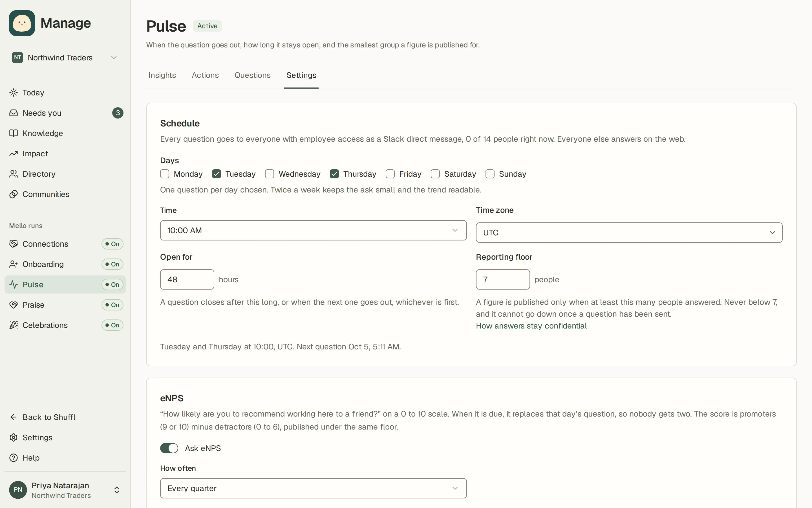Open Knowledge book icon
This screenshot has width=812, height=508.
[14, 133]
